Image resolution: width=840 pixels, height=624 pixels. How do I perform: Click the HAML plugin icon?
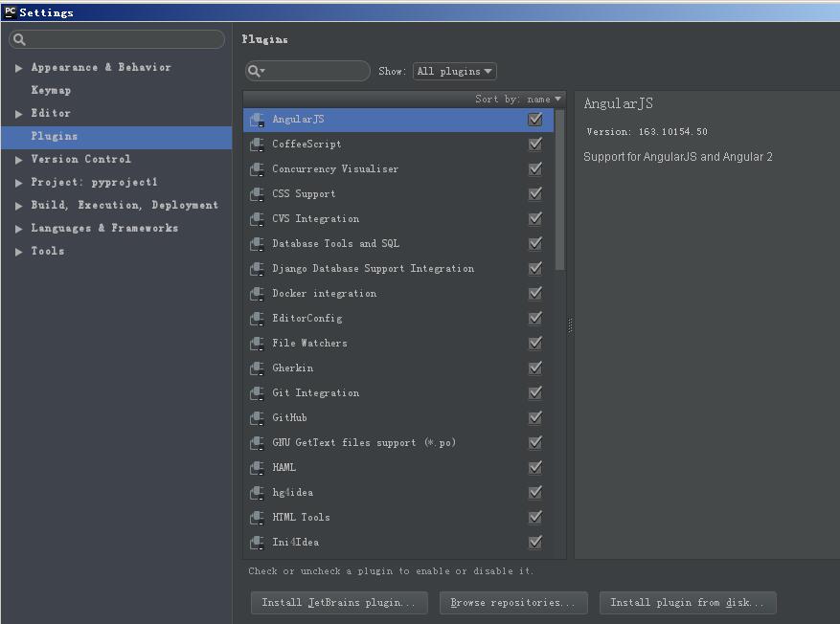pyautogui.click(x=257, y=468)
